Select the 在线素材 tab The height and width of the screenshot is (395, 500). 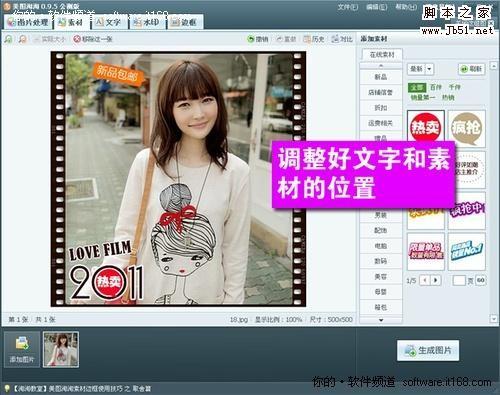coord(382,54)
